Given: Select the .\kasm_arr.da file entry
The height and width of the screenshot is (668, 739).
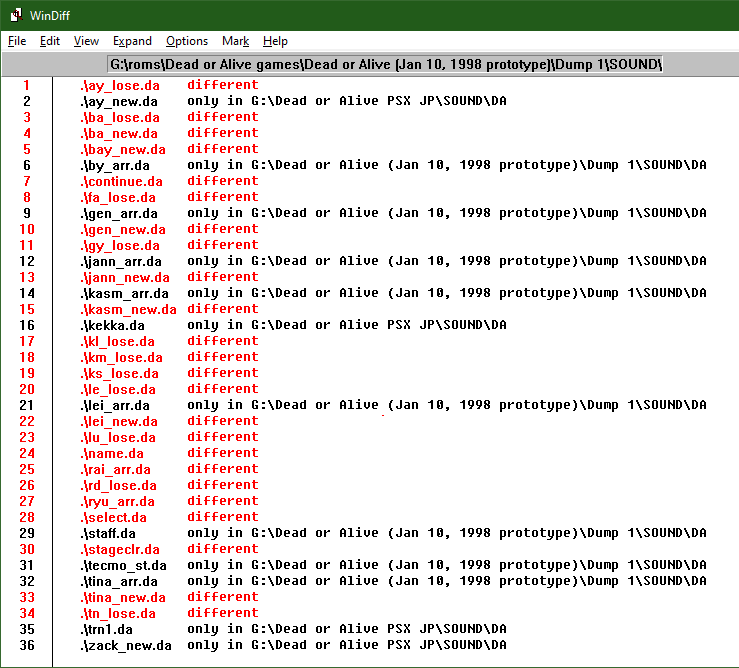Looking at the screenshot, I should 124,294.
